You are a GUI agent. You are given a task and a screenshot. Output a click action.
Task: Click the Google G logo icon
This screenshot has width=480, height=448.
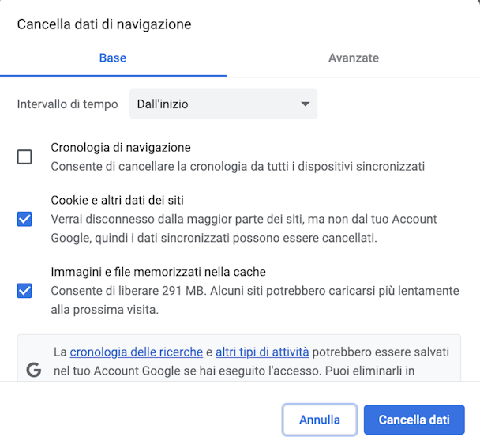[34, 370]
